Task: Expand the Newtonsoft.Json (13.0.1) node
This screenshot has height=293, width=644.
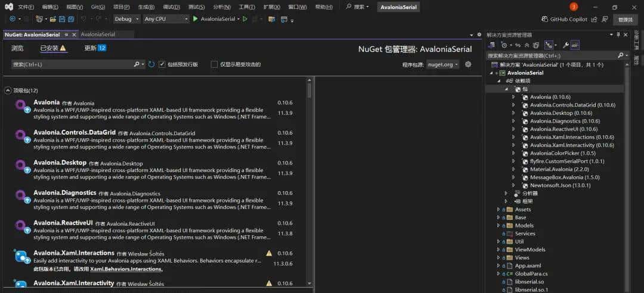Action: point(513,185)
